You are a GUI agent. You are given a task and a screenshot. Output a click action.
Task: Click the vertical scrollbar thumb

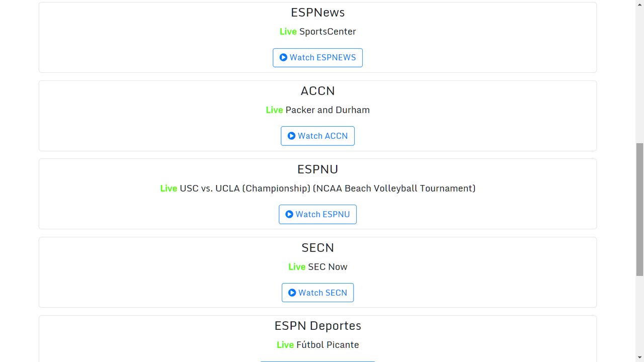640,210
